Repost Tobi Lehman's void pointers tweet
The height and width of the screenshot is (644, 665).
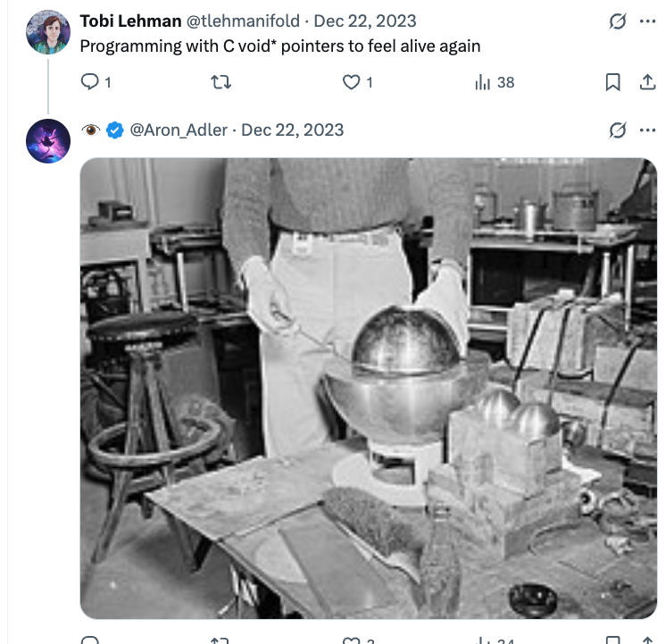click(x=220, y=82)
